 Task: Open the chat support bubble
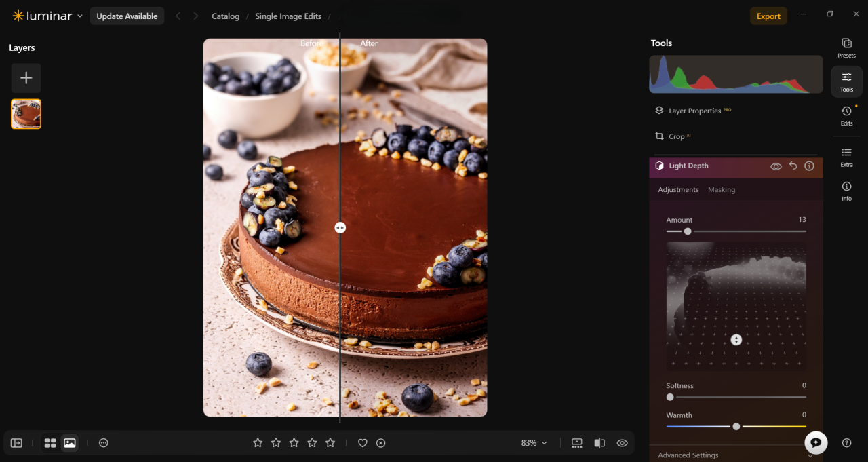point(816,442)
